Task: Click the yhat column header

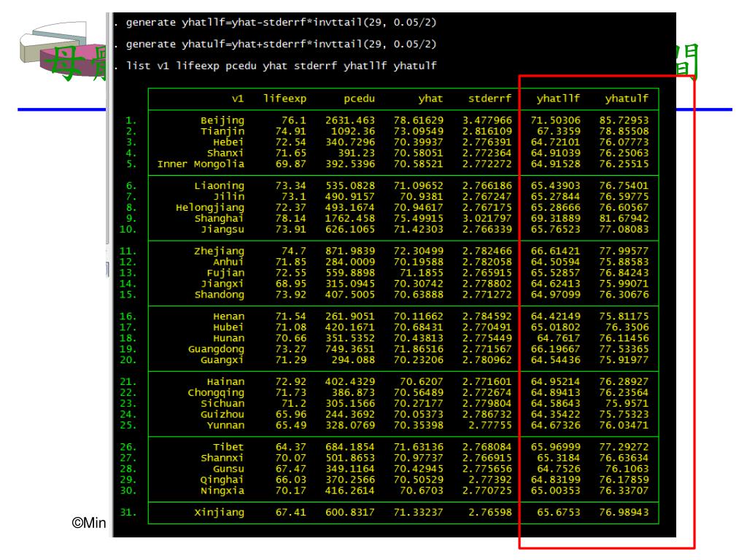Action: point(430,98)
